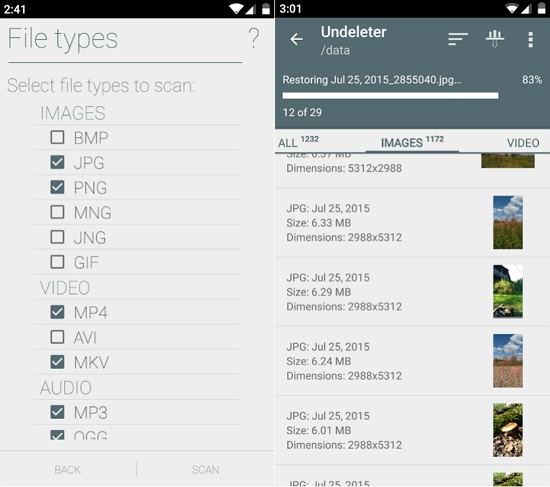This screenshot has width=550, height=487.
Task: Uncheck the PNG file type
Action: tap(57, 187)
